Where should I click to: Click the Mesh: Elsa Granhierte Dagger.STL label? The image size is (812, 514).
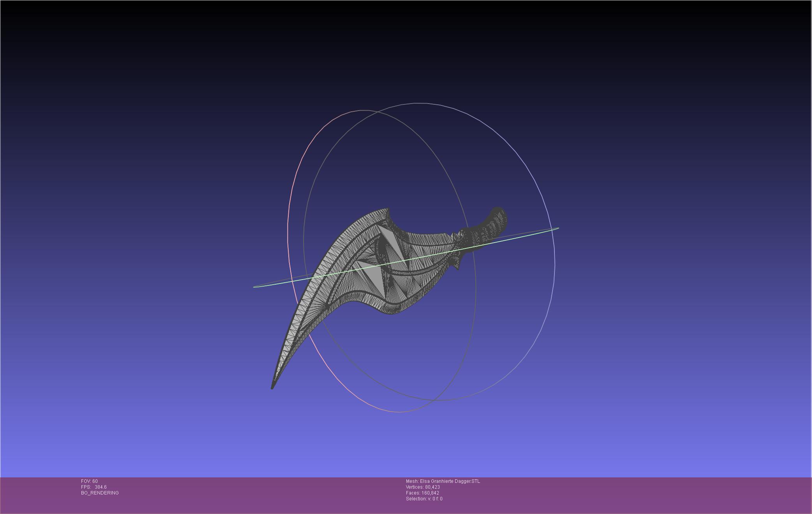coord(443,481)
